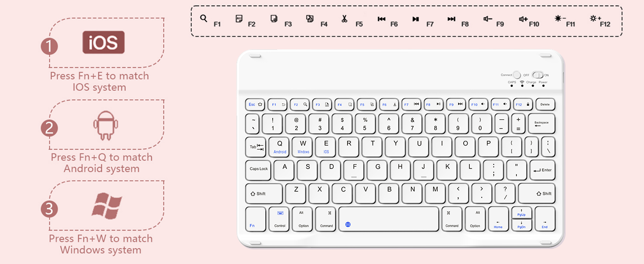
Task: Click the scissors cut icon beside F5 legend
Action: click(344, 18)
